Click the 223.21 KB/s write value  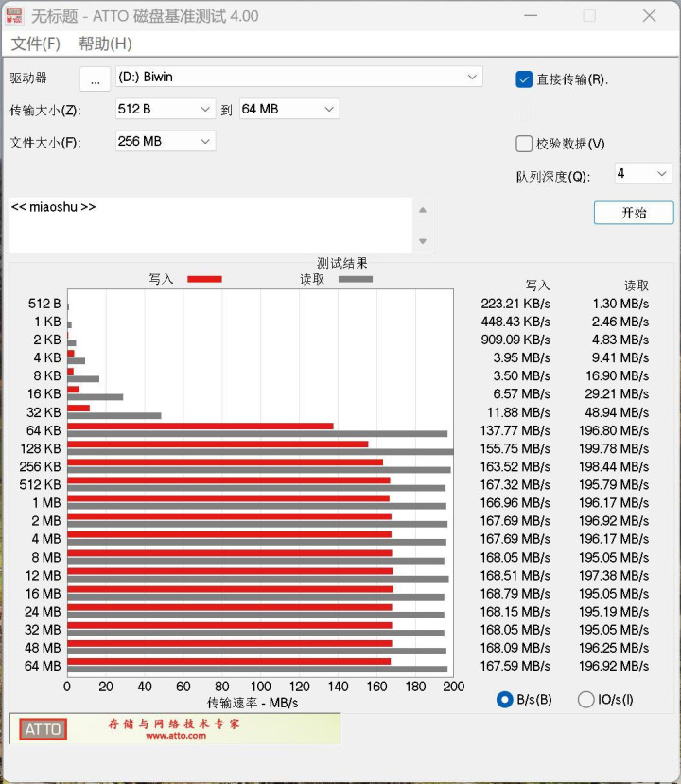coord(515,304)
